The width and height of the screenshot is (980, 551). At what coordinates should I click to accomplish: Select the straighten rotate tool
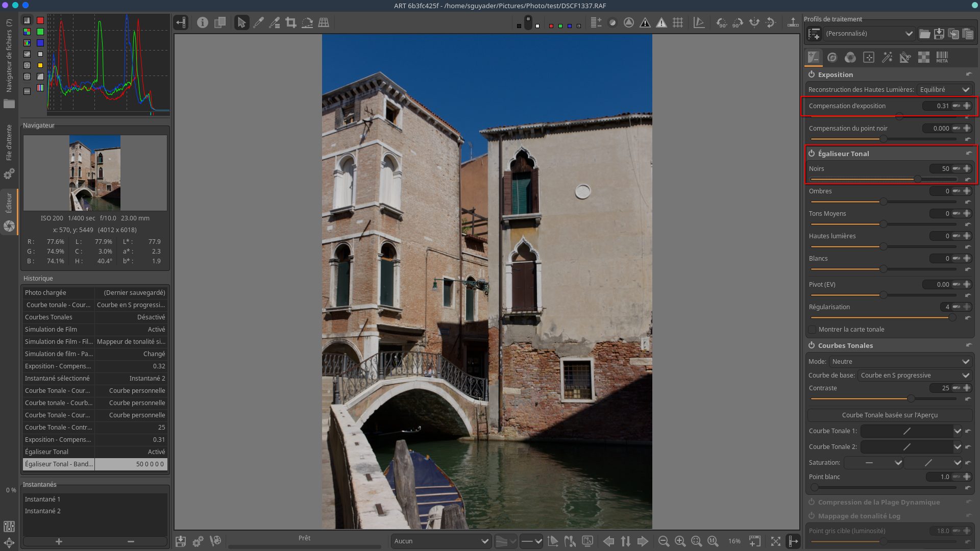[307, 22]
